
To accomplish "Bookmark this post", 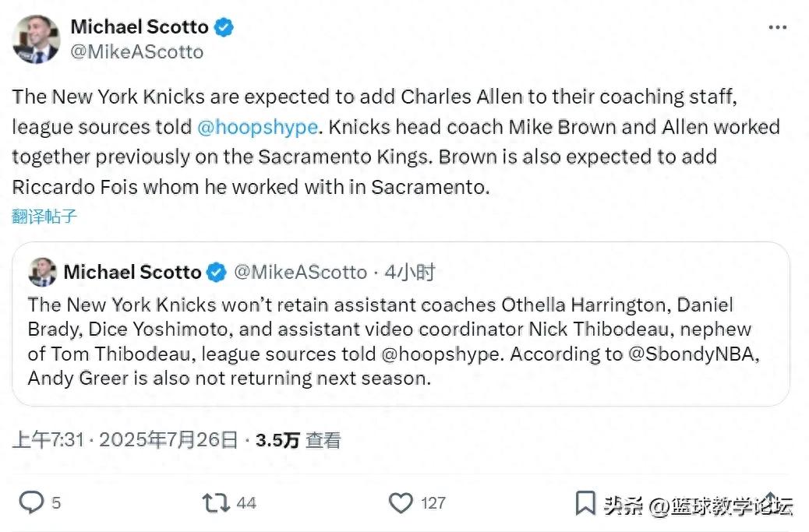I will 585,502.
